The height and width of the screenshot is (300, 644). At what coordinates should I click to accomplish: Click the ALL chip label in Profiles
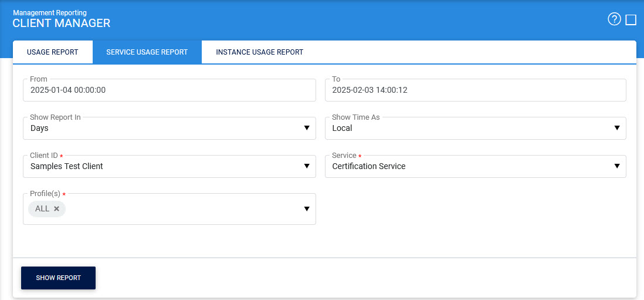tap(42, 208)
